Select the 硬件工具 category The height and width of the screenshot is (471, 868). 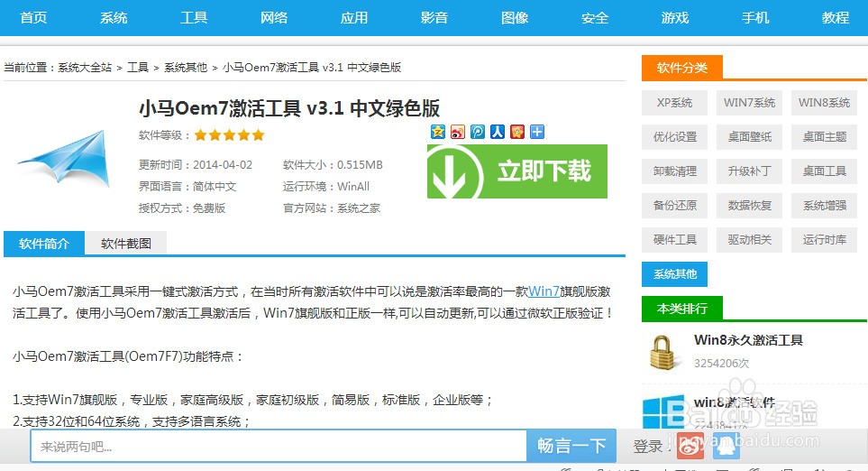675,241
